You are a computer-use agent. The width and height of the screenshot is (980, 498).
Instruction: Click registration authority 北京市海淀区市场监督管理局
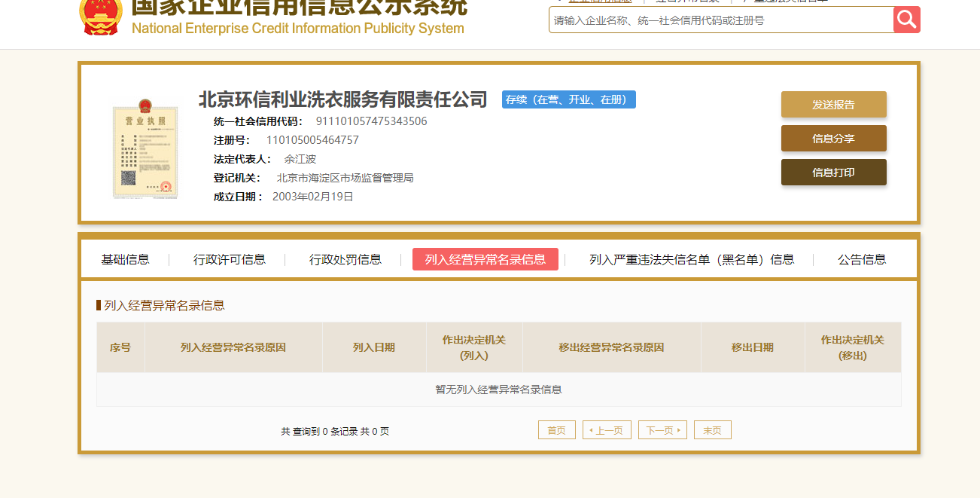coord(345,178)
